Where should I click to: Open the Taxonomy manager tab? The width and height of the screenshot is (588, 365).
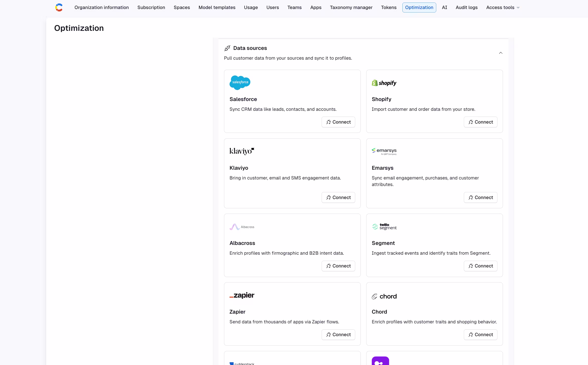tap(351, 8)
